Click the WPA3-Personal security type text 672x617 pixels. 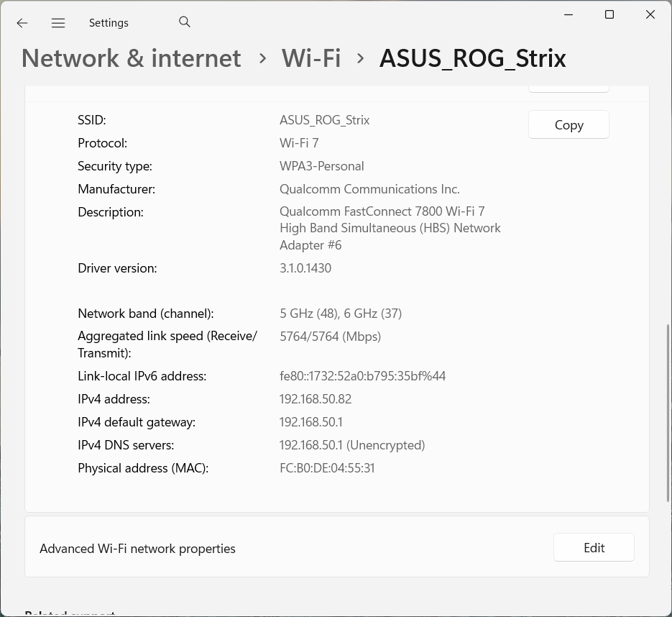pyautogui.click(x=321, y=166)
